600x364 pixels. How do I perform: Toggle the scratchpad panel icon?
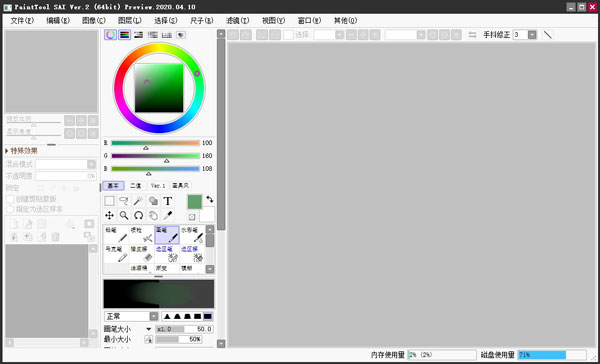pyautogui.click(x=181, y=35)
